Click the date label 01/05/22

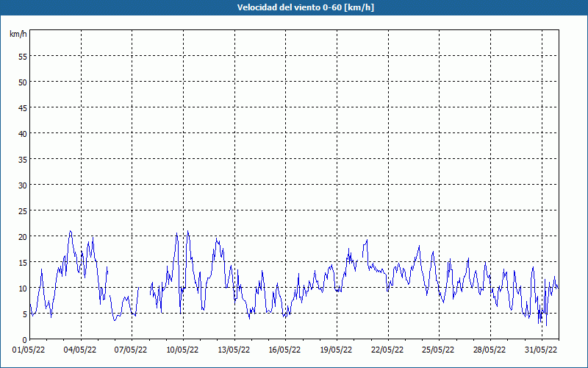tap(29, 350)
